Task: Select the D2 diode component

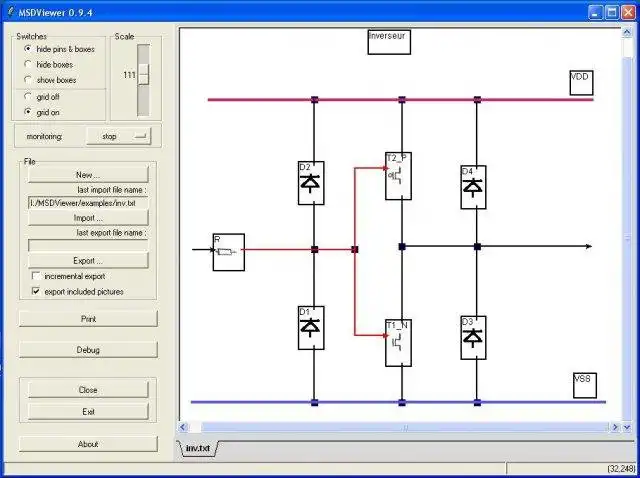Action: 311,183
